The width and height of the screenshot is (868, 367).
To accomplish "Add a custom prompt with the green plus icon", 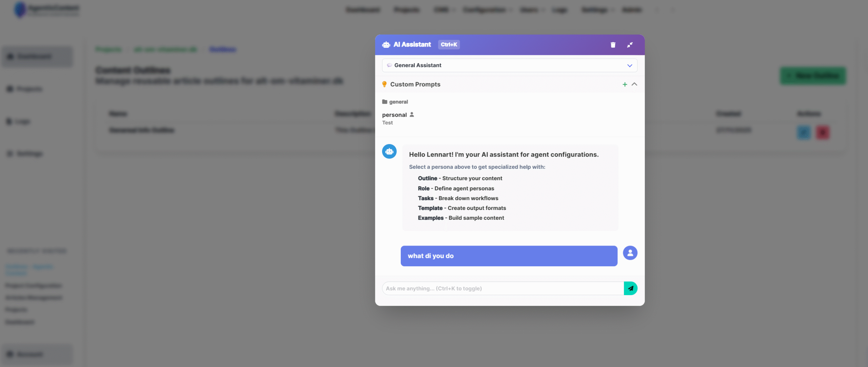I will click(x=625, y=84).
